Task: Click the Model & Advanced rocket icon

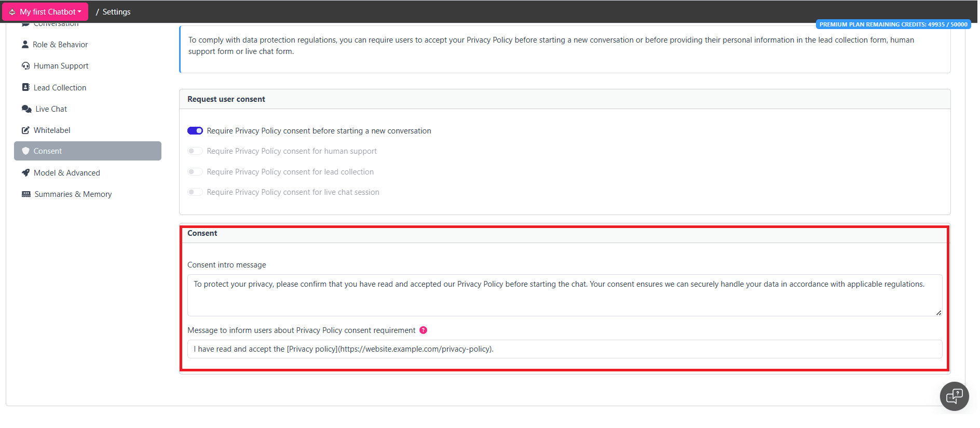Action: [25, 173]
